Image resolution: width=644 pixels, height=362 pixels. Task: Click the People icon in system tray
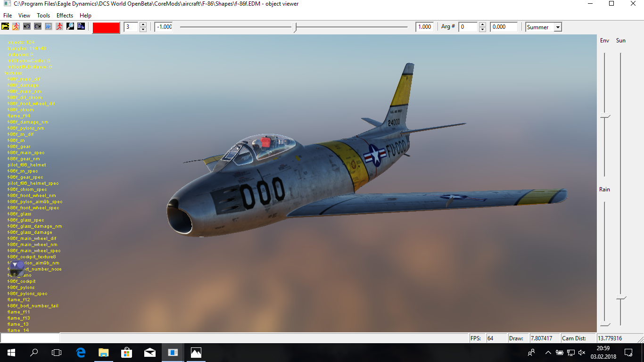(531, 353)
